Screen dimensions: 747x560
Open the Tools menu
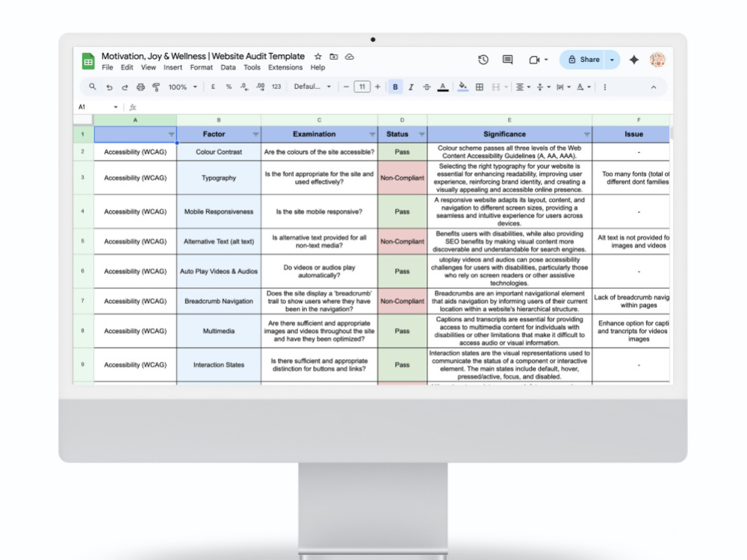[252, 68]
